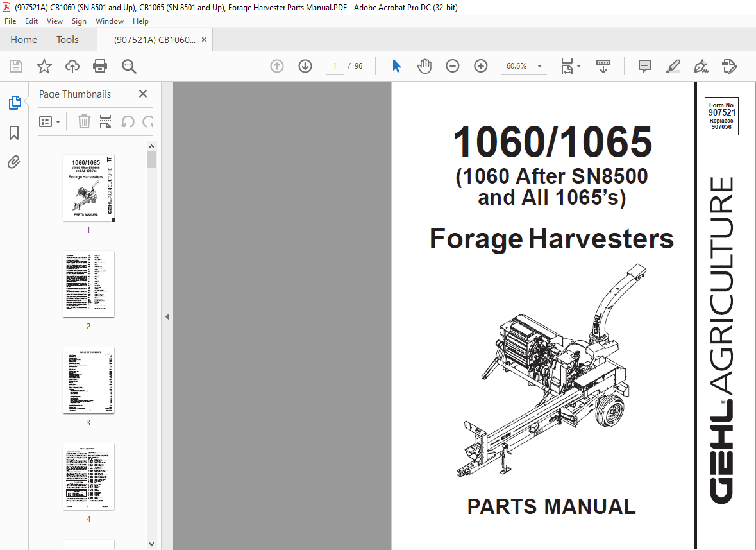Select page 3 thumbnail

[x=88, y=380]
